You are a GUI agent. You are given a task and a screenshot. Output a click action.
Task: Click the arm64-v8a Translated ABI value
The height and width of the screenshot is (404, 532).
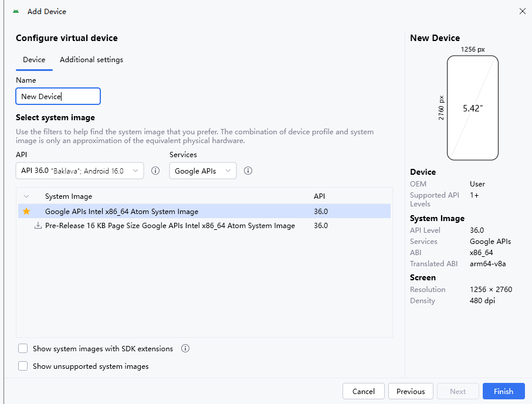tap(487, 263)
